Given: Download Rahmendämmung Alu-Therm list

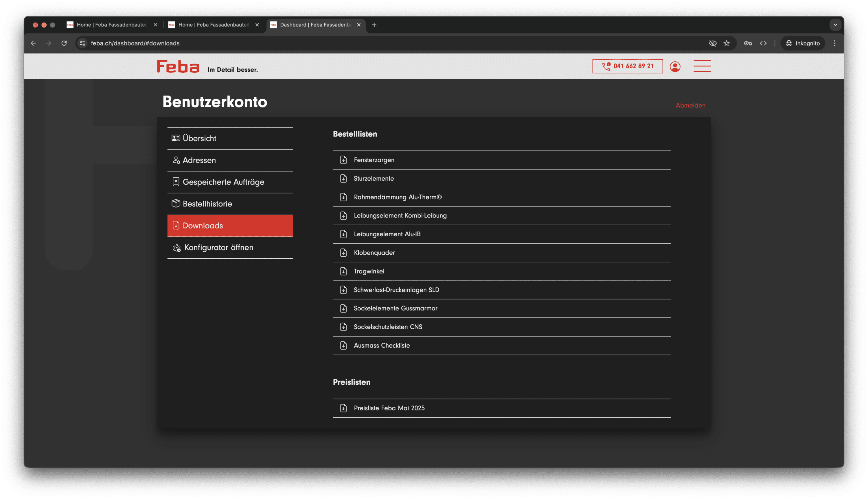Looking at the screenshot, I should tap(502, 197).
